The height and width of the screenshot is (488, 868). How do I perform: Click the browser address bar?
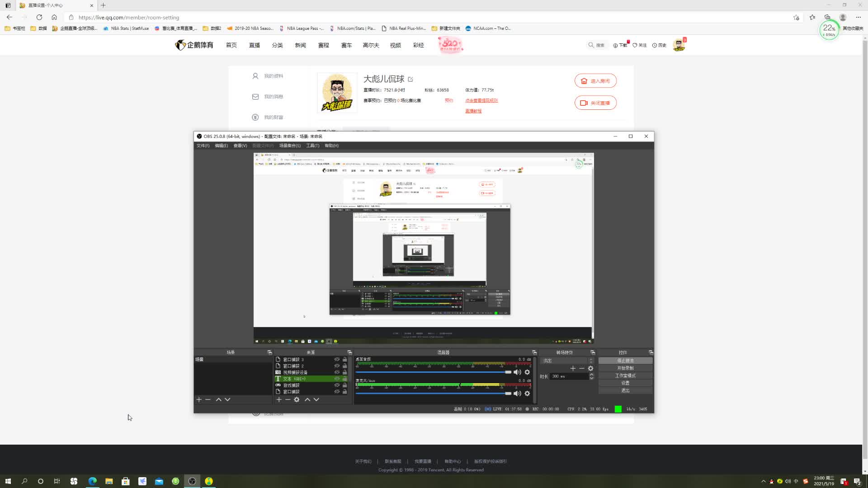point(429,17)
